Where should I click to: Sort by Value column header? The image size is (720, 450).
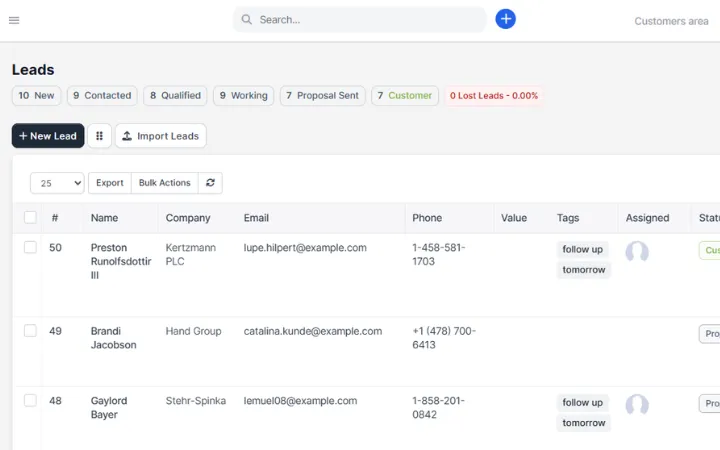pos(514,218)
